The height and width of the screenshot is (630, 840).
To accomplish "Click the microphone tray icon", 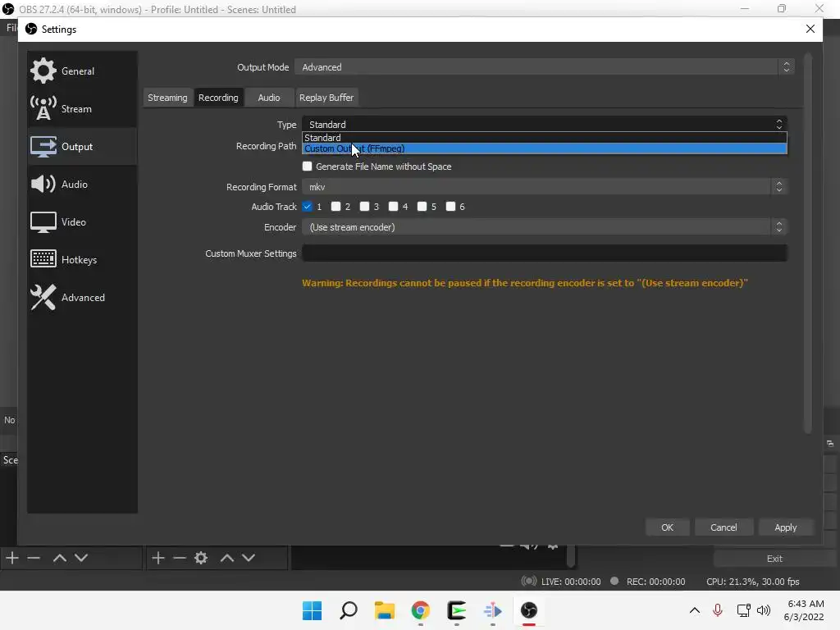I will (x=718, y=610).
